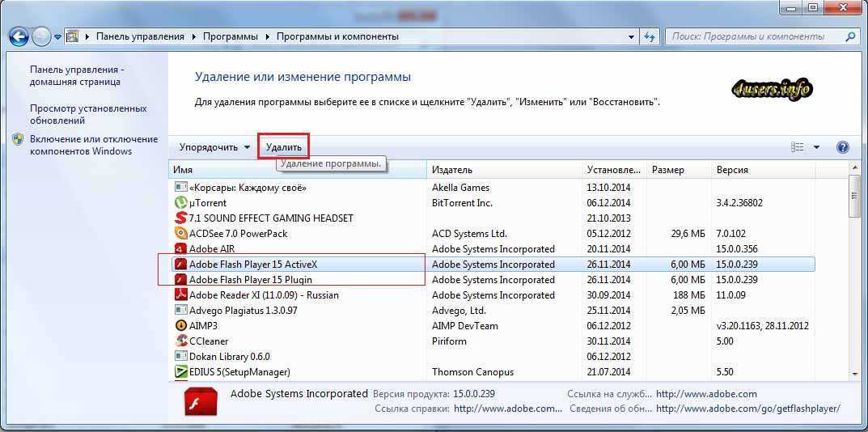Screen dimensions: 868x432
Task: Click the 7.1 SOUND EFFECT GAMING HEADSET icon
Action: pyautogui.click(x=181, y=218)
